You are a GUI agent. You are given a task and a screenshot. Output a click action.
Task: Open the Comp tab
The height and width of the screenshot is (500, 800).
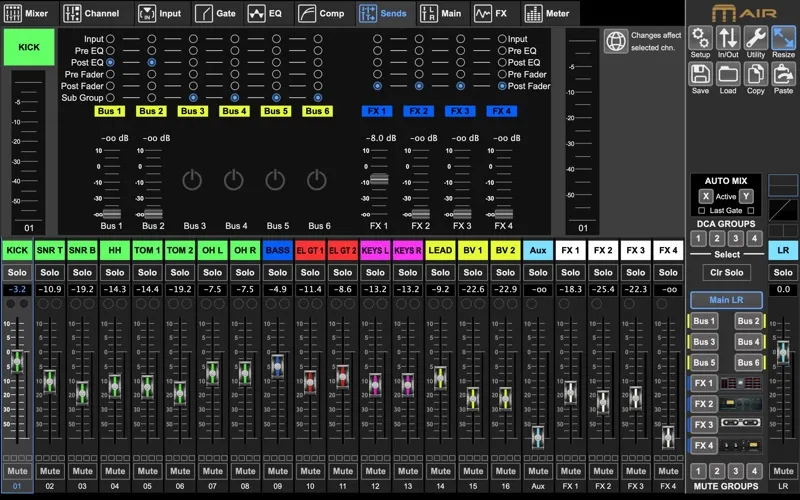(x=321, y=13)
